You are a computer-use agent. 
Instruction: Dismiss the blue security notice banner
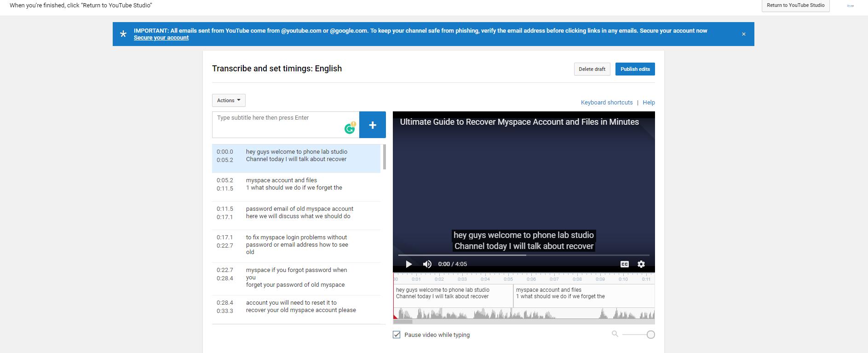744,34
